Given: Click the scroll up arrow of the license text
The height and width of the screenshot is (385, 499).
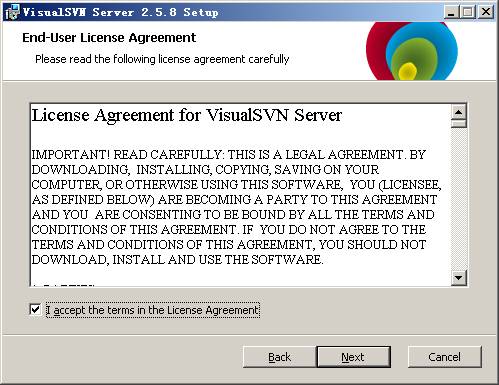Looking at the screenshot, I should [459, 112].
